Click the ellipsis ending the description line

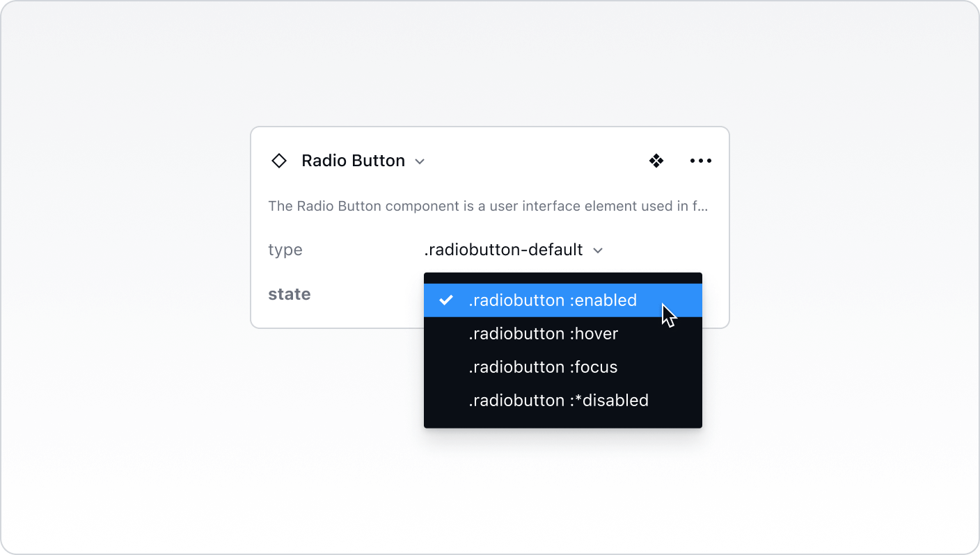[704, 207]
